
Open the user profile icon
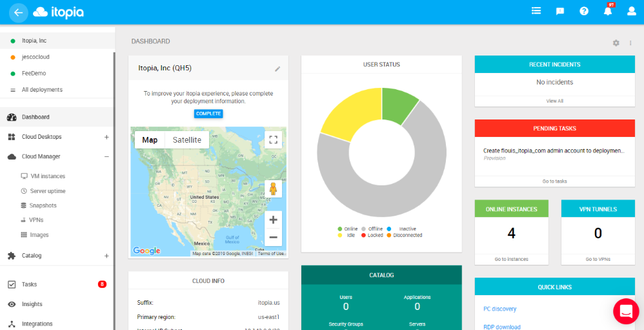click(632, 11)
